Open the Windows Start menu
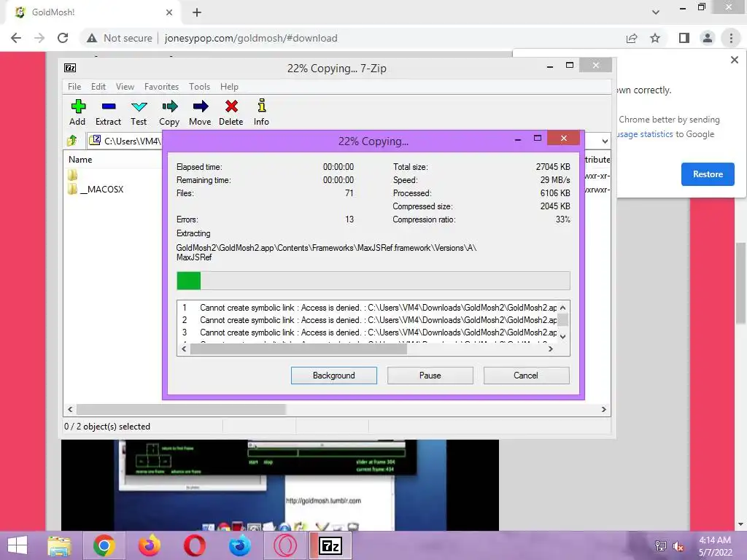The height and width of the screenshot is (560, 747). (18, 545)
